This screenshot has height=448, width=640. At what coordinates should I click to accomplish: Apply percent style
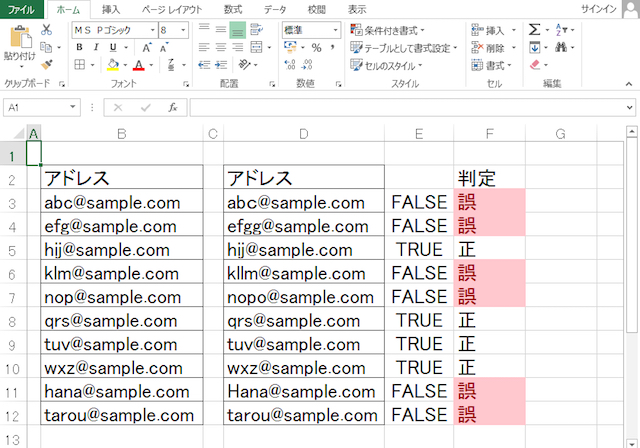coord(316,48)
